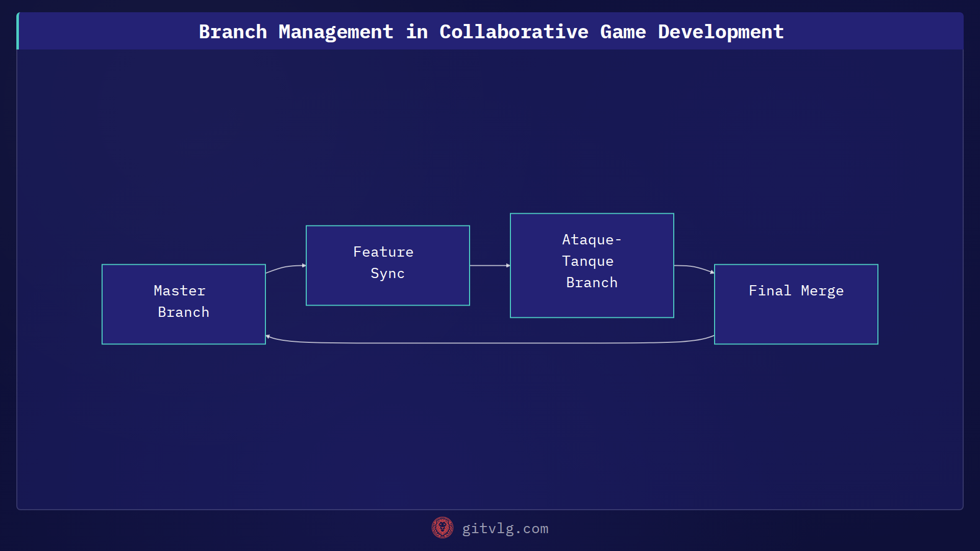Click the diagram title 'Branch Management in Collaborative Game Development'
Image resolution: width=980 pixels, height=551 pixels.
pyautogui.click(x=491, y=32)
